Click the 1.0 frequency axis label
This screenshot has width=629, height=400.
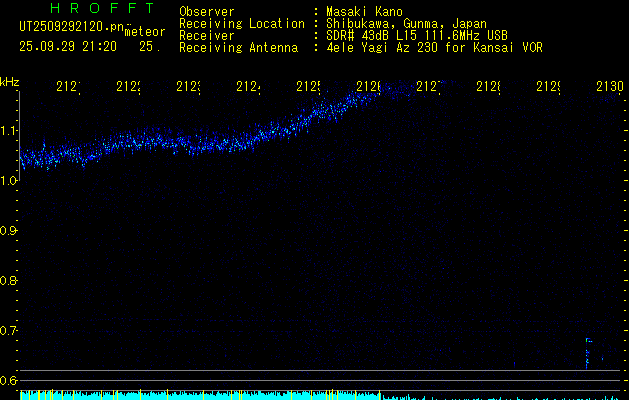point(9,181)
